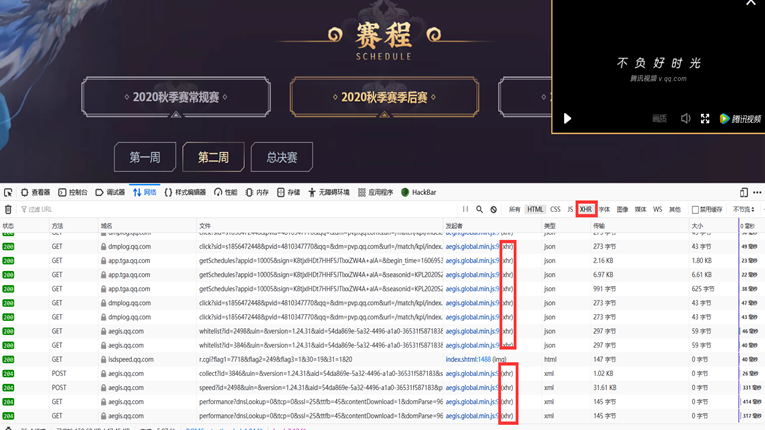Toggle the HTML request filter

pyautogui.click(x=535, y=209)
